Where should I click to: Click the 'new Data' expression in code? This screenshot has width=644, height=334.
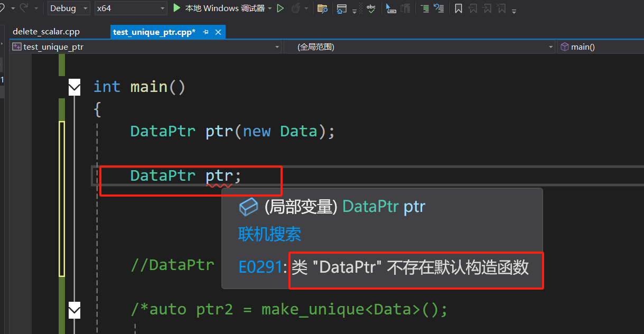pos(280,131)
